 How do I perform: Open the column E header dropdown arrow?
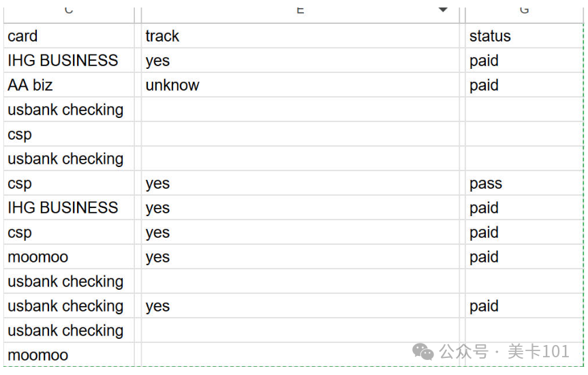443,10
